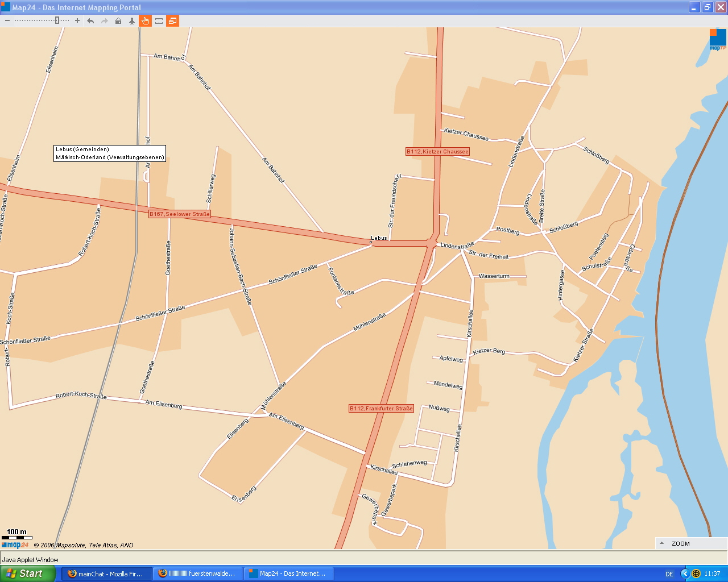The height and width of the screenshot is (582, 728).
Task: Click the Apfelweg street label
Action: pos(451,359)
